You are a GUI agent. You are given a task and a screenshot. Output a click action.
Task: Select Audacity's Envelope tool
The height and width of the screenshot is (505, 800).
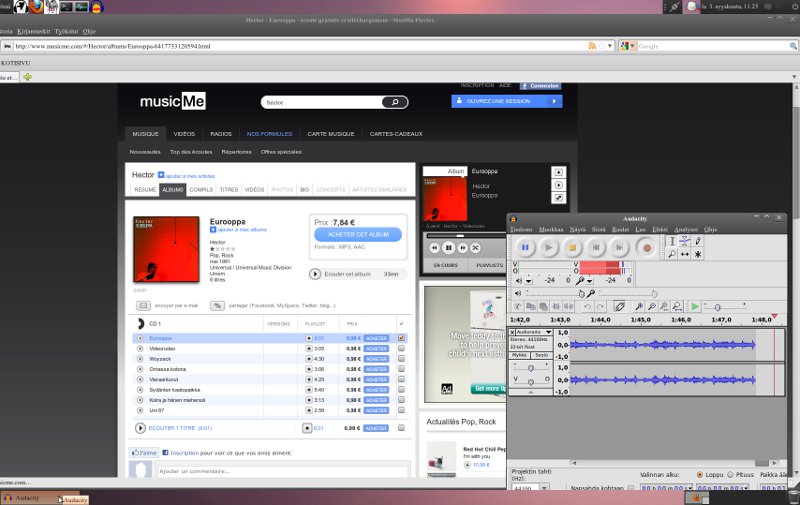[685, 241]
